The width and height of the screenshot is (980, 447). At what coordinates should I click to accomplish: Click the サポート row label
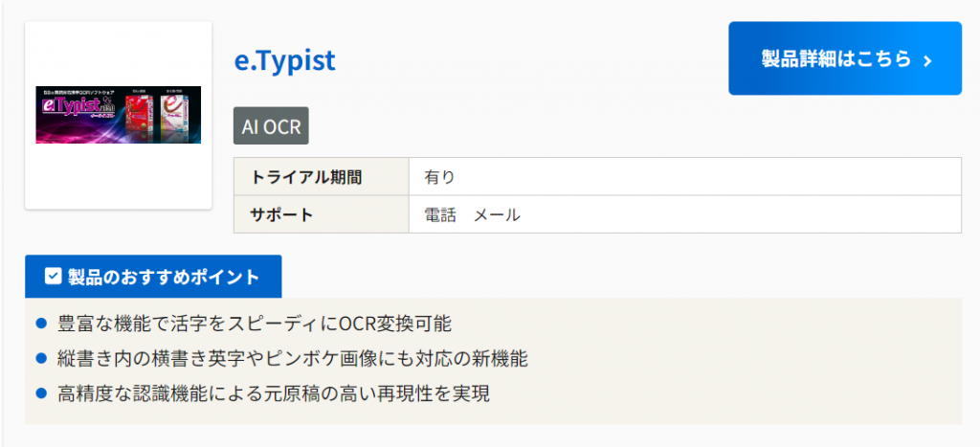tap(281, 214)
